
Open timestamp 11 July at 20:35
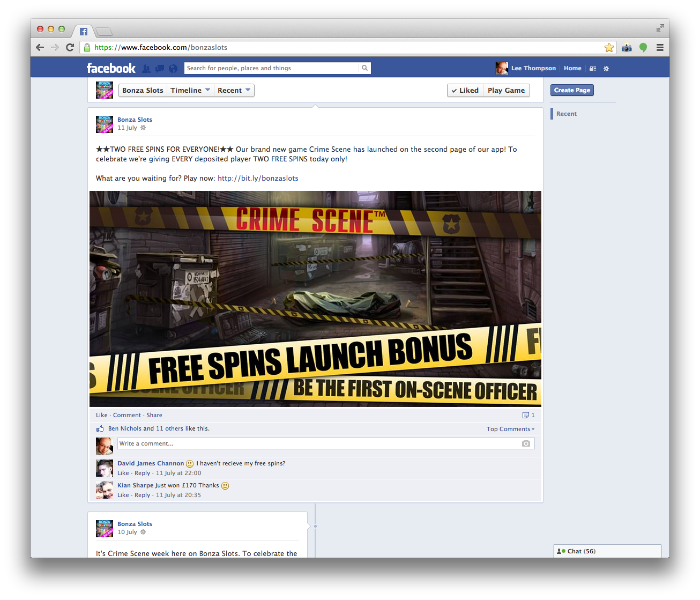tap(178, 495)
